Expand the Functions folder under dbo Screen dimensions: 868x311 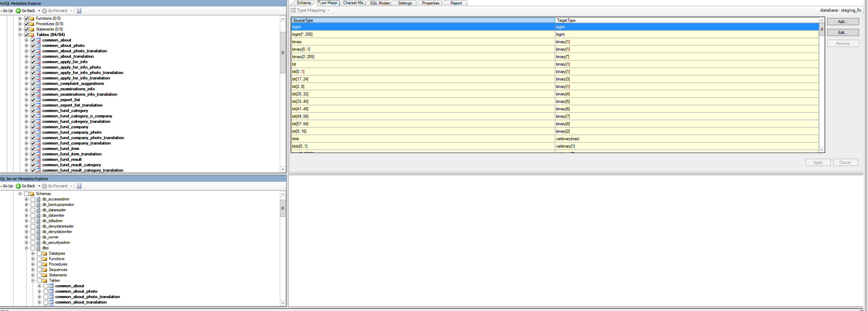point(33,259)
